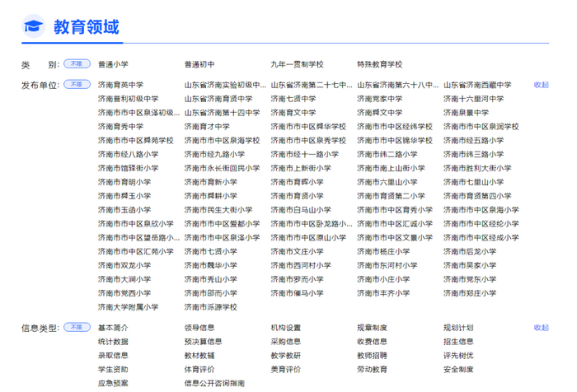Select 济南育才中学

pos(207,127)
